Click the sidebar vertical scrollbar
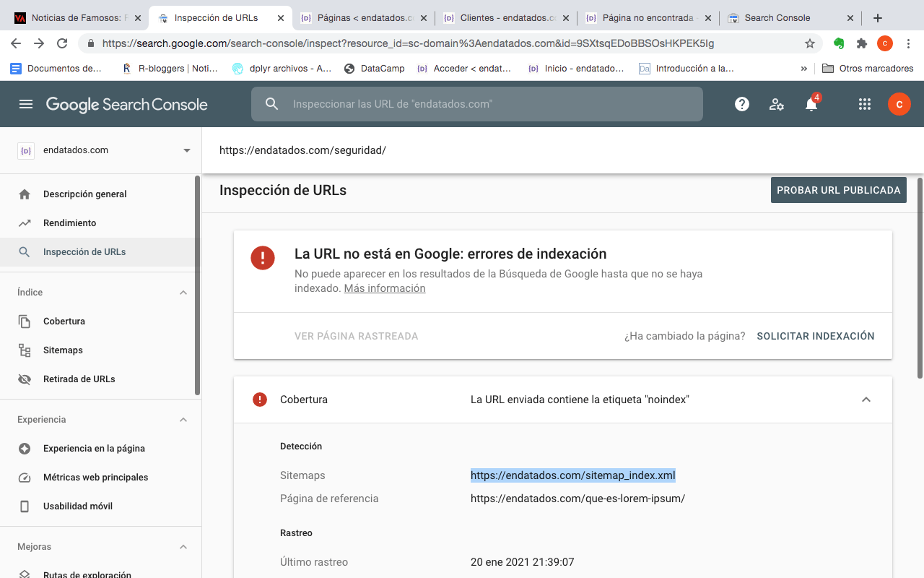 click(198, 285)
